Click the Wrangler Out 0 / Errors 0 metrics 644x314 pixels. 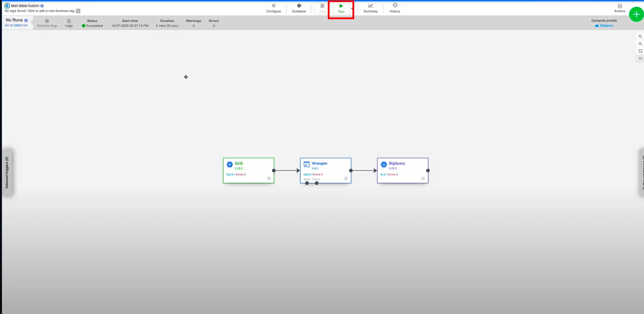click(313, 174)
